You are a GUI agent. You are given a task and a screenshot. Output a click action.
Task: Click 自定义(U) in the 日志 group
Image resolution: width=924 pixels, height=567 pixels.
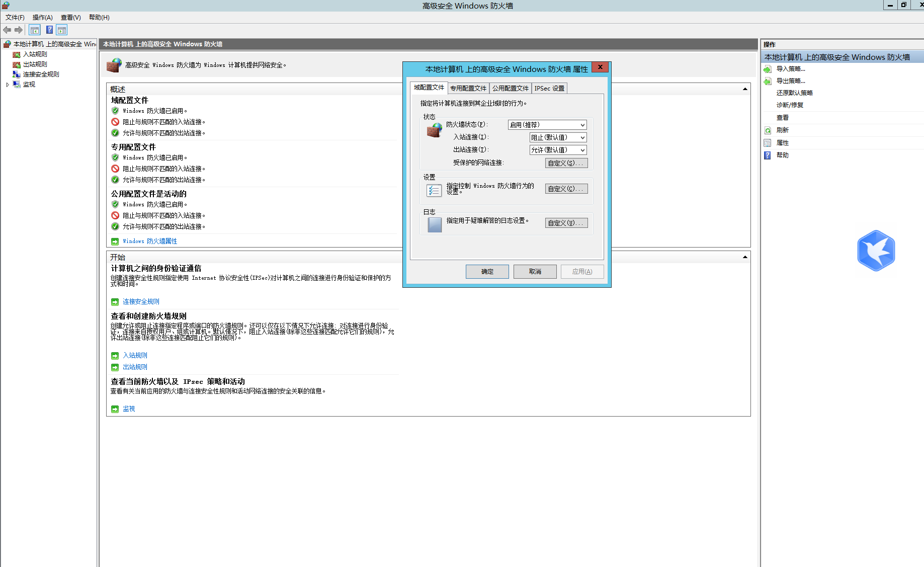coord(566,223)
